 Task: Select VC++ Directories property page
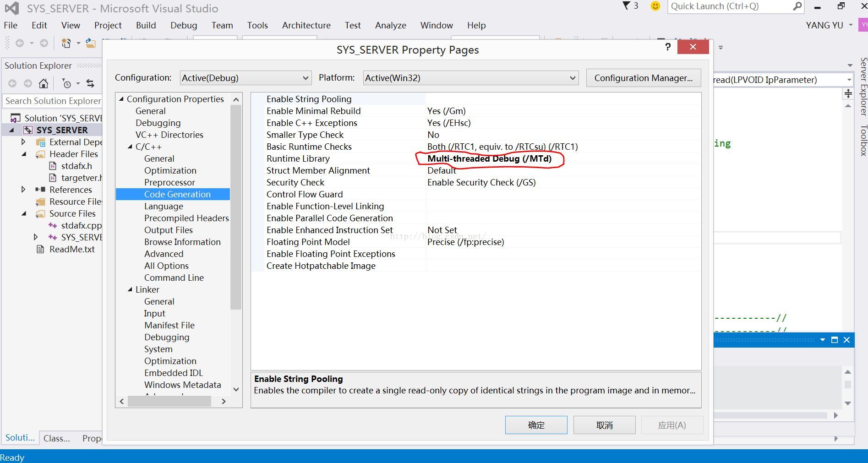pos(169,135)
